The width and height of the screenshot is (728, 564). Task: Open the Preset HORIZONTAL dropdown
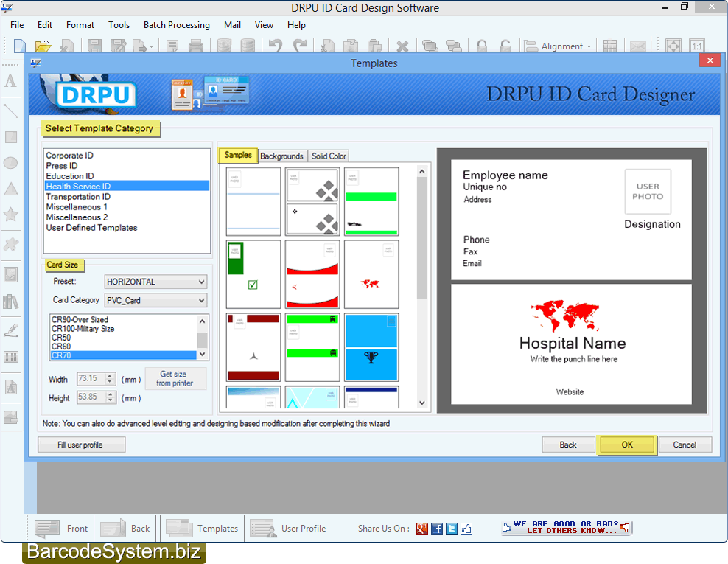coord(155,282)
